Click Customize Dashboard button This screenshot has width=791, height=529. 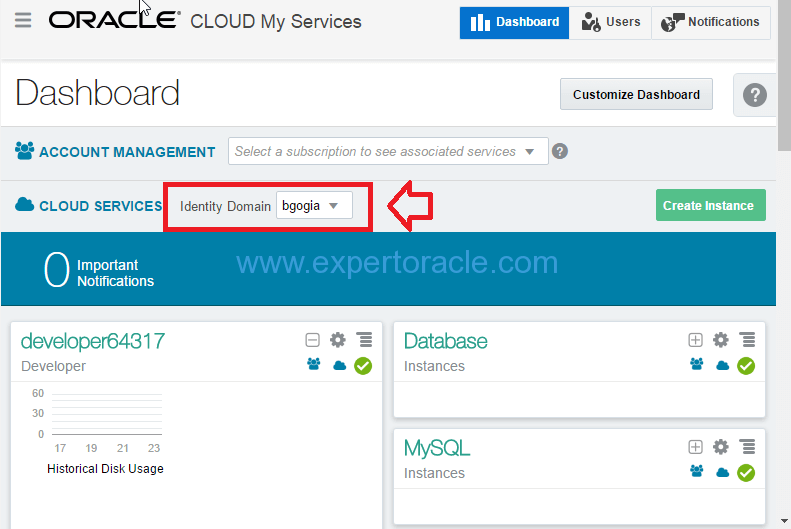coord(636,94)
